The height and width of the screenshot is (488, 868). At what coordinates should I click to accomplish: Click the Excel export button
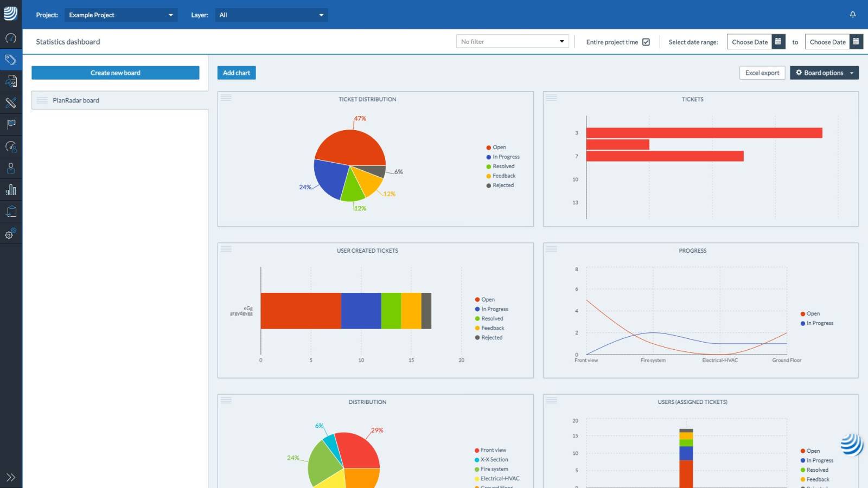point(762,73)
